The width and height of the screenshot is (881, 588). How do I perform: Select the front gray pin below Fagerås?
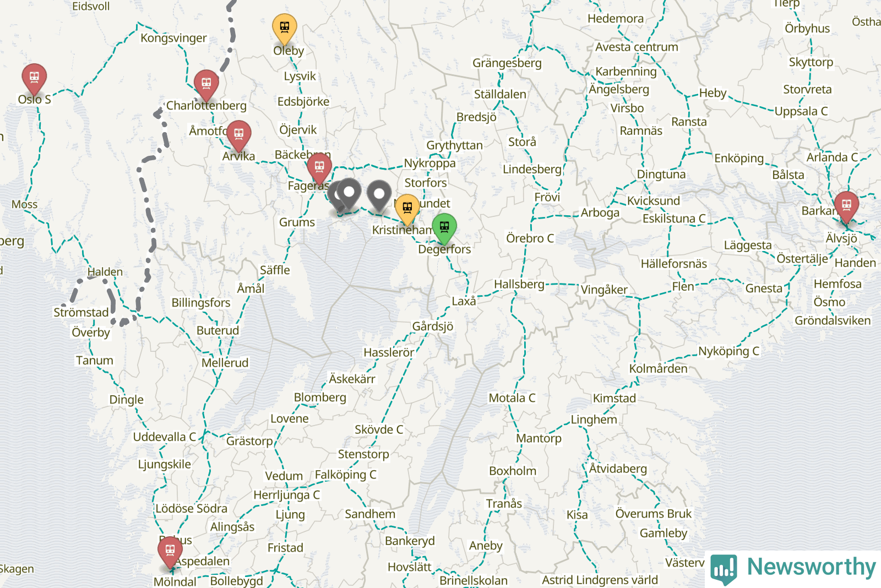coord(349,194)
